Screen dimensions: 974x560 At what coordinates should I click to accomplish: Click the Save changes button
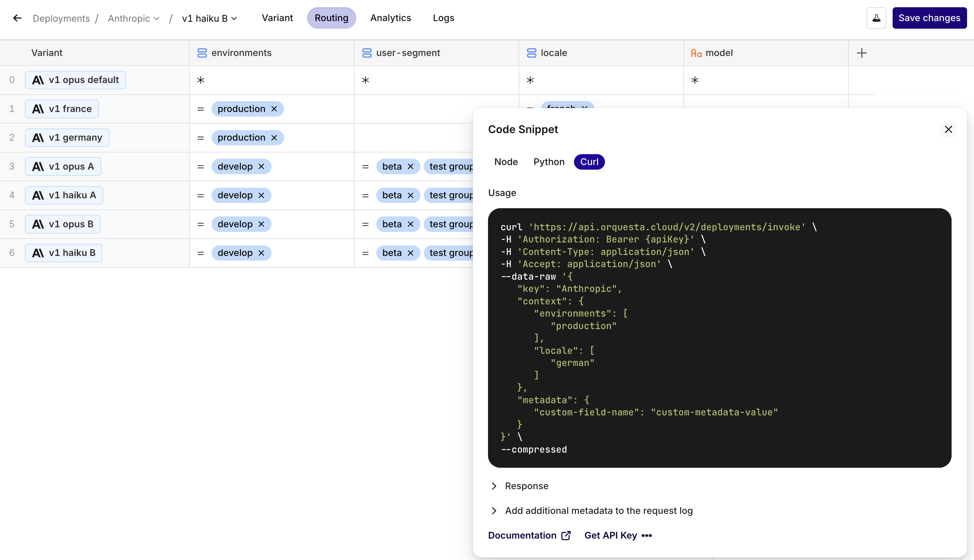point(929,18)
